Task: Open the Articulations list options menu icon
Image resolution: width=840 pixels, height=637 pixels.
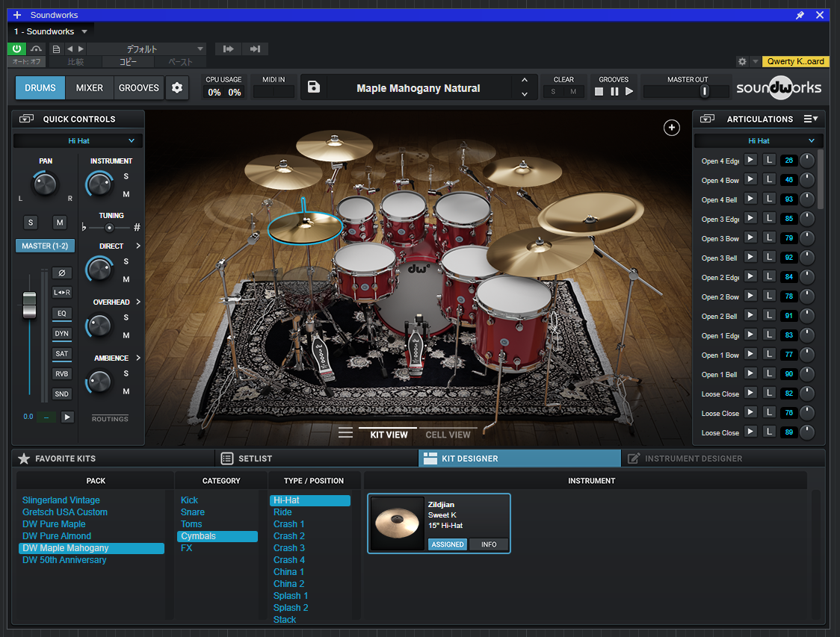Action: point(811,119)
